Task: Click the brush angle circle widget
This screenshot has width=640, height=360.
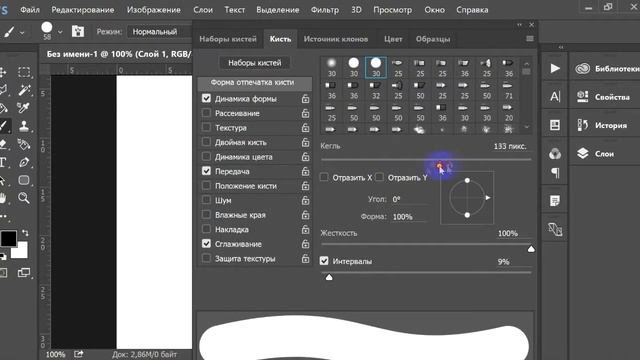Action: click(467, 198)
